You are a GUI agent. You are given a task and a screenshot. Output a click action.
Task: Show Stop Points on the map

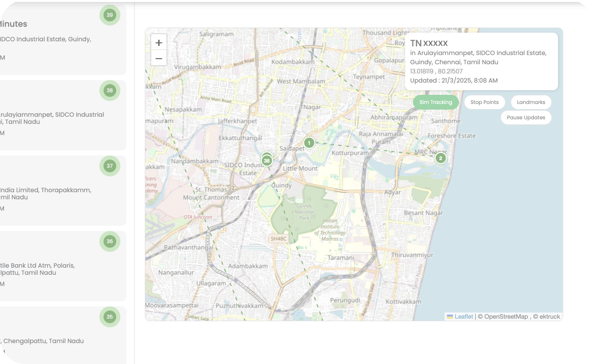pos(484,102)
